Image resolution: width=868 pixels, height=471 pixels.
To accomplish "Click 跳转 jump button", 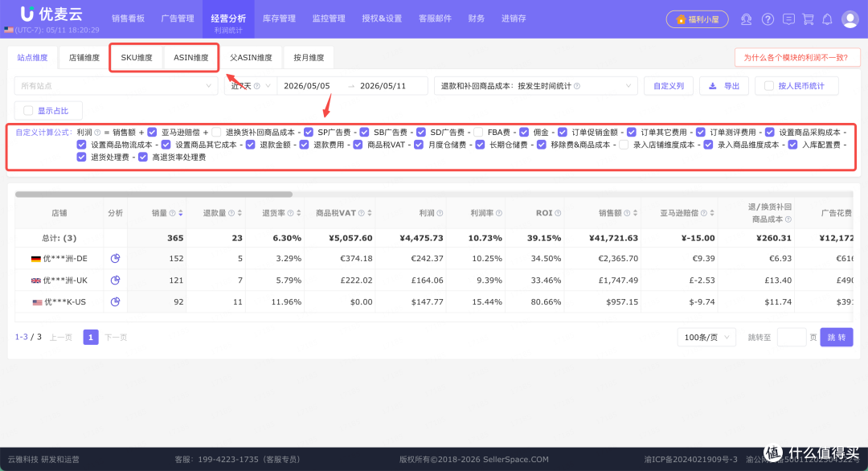I will [837, 337].
